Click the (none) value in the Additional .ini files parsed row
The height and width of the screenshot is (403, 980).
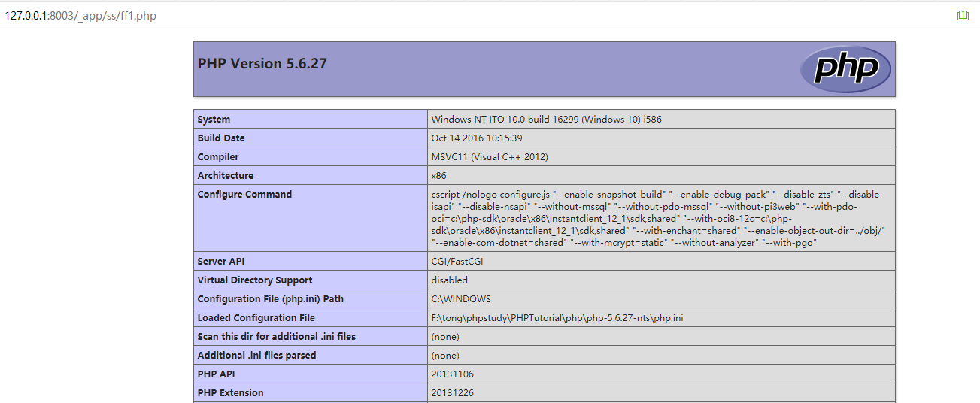tap(445, 356)
